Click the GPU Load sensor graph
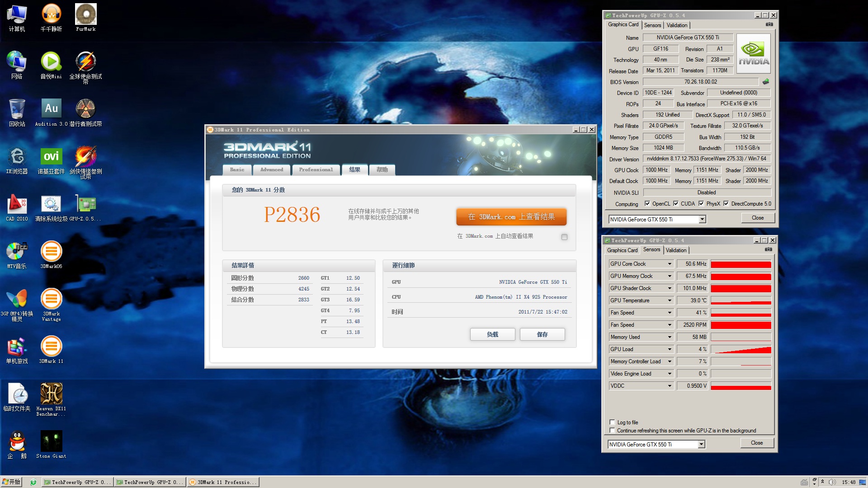This screenshot has width=868, height=488. 741,349
